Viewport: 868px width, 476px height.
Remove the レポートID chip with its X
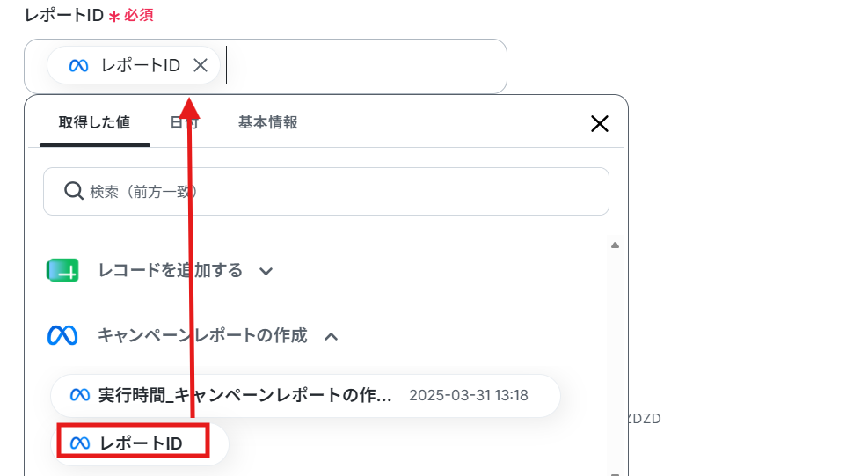point(201,65)
